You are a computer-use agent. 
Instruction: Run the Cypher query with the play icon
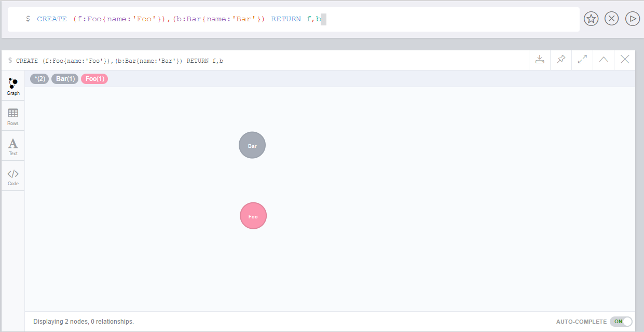(632, 19)
